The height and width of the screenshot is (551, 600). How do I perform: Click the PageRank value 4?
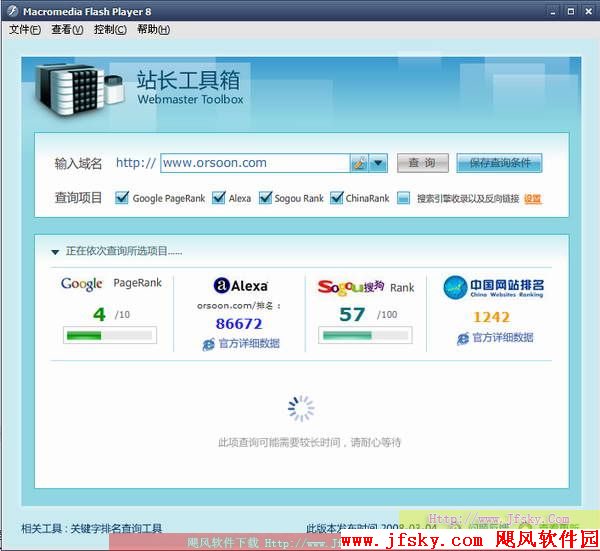[x=99, y=315]
